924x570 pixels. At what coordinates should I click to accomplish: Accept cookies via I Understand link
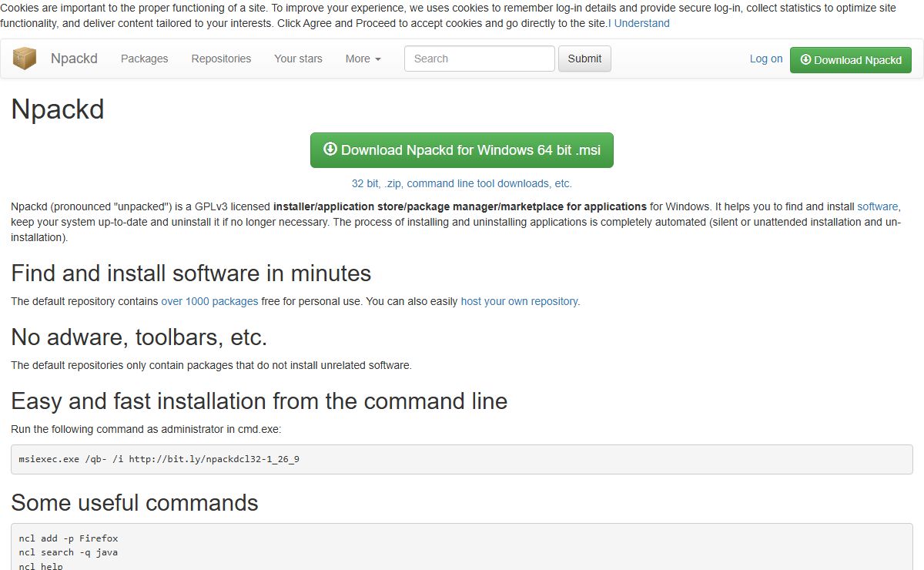(639, 23)
